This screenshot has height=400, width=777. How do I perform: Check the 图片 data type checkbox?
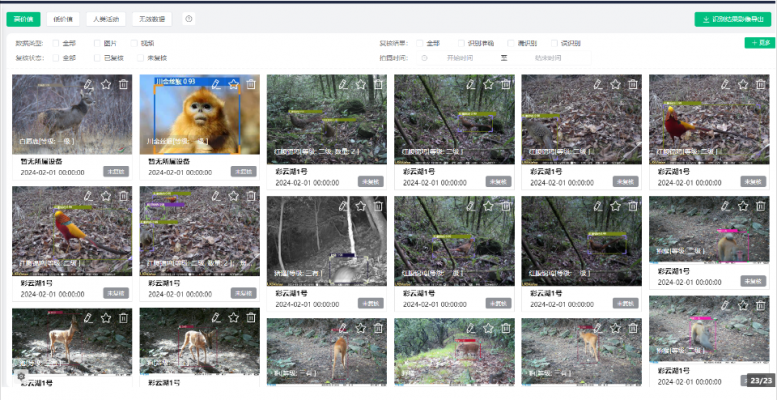(x=97, y=44)
